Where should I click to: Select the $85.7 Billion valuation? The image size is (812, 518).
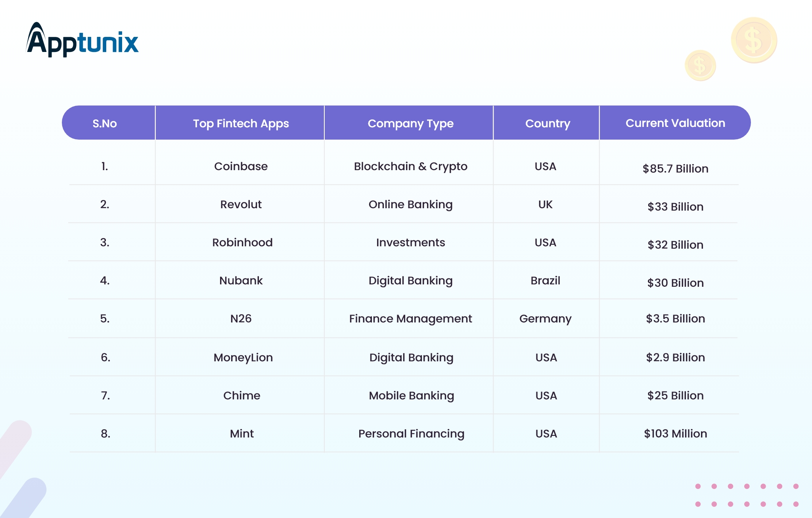675,169
